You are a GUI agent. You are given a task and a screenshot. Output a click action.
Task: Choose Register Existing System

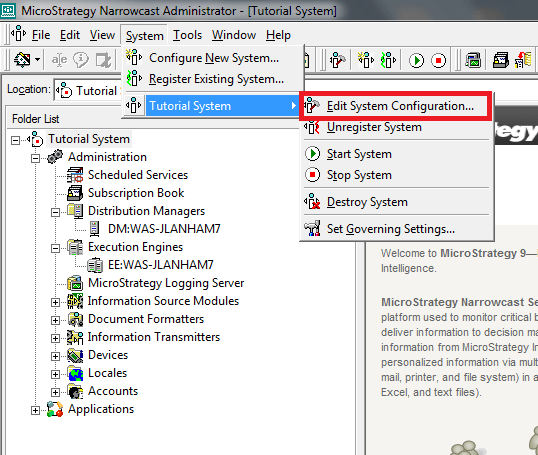coord(213,79)
